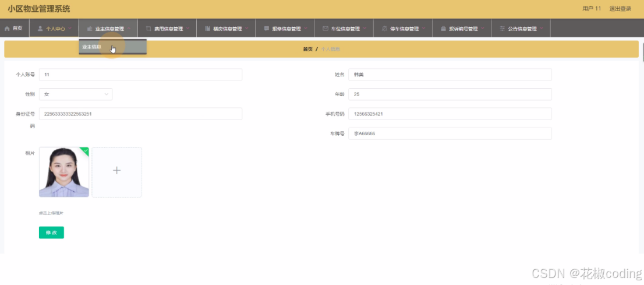Click the 年龄 input showing 25
This screenshot has height=285, width=644.
pos(450,94)
